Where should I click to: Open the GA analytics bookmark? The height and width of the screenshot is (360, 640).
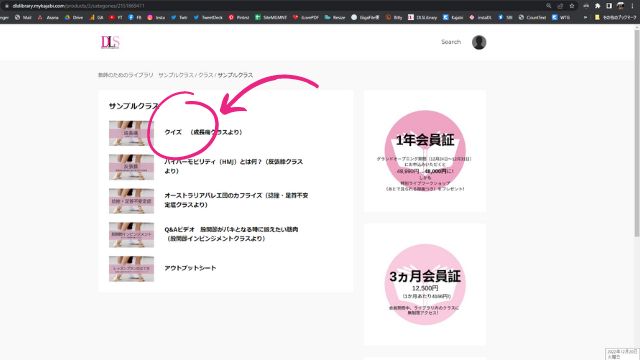click(x=96, y=18)
